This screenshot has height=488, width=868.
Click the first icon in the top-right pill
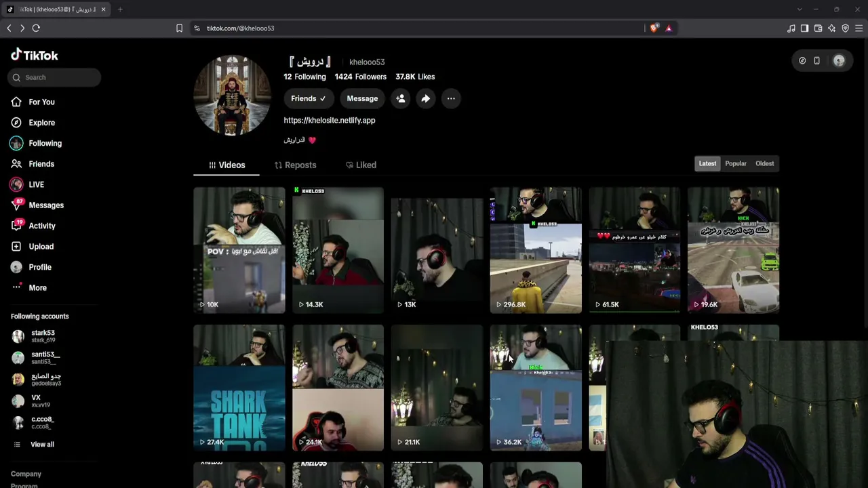(x=802, y=61)
